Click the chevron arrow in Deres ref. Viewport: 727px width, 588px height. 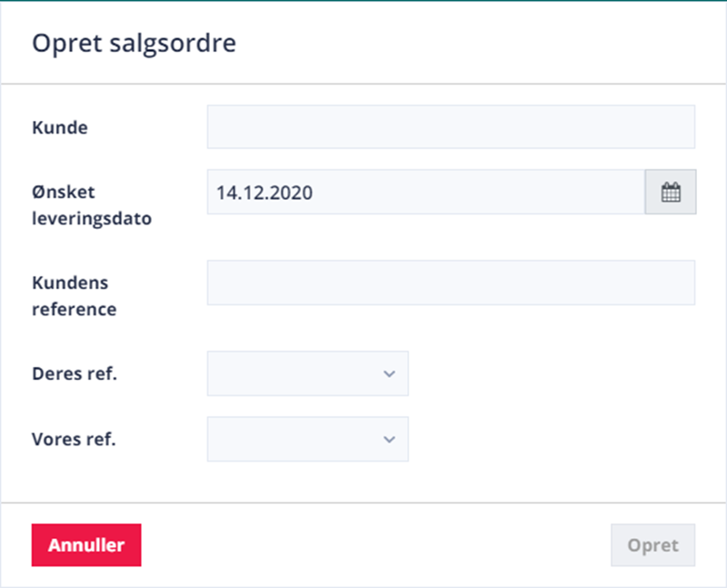(x=390, y=374)
